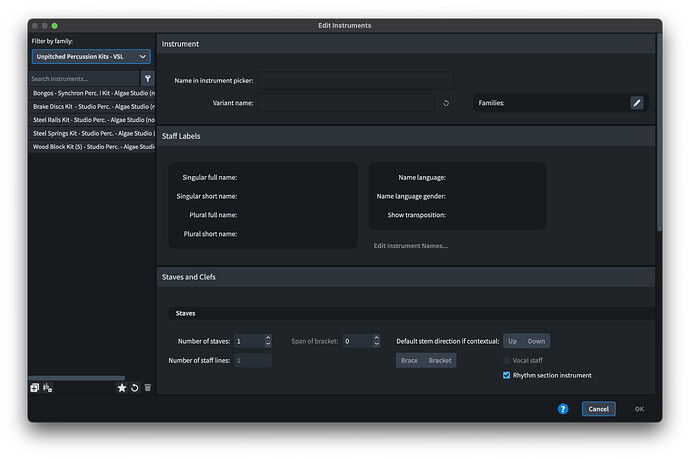This screenshot has width=690, height=458.
Task: Adjust the Span of bracket stepper arrows
Action: (x=376, y=341)
